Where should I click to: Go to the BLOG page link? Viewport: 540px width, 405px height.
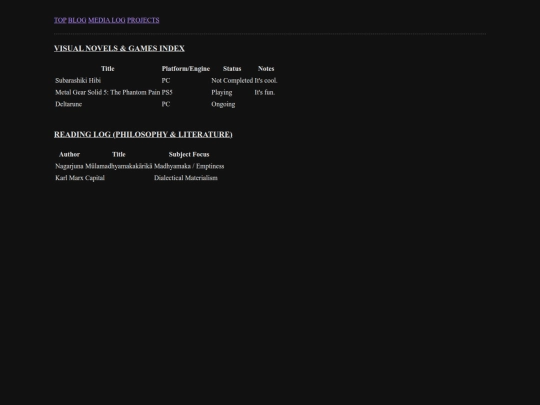(77, 20)
